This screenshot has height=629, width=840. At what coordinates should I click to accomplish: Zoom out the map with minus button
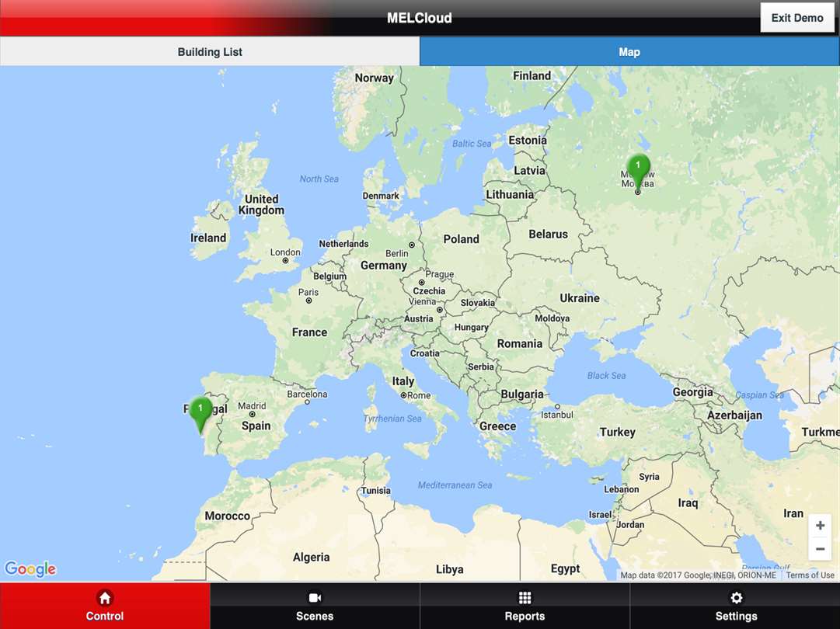(820, 549)
